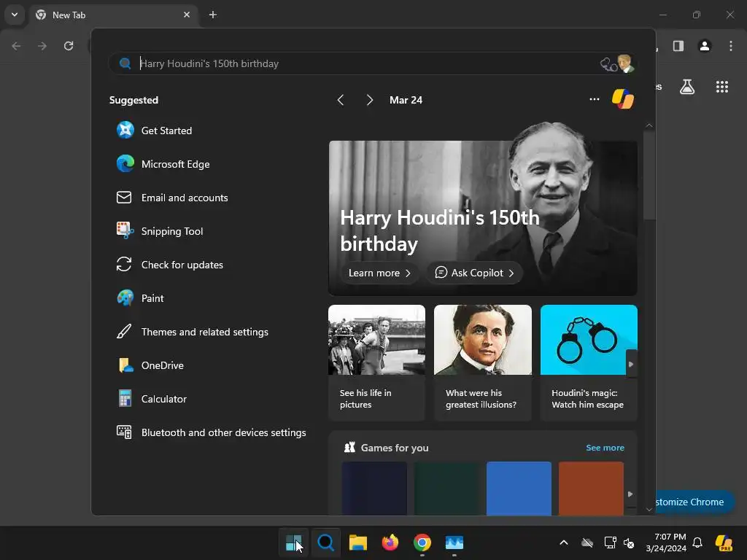The height and width of the screenshot is (560, 747).
Task: Click Learn more about Houdini
Action: 379,273
